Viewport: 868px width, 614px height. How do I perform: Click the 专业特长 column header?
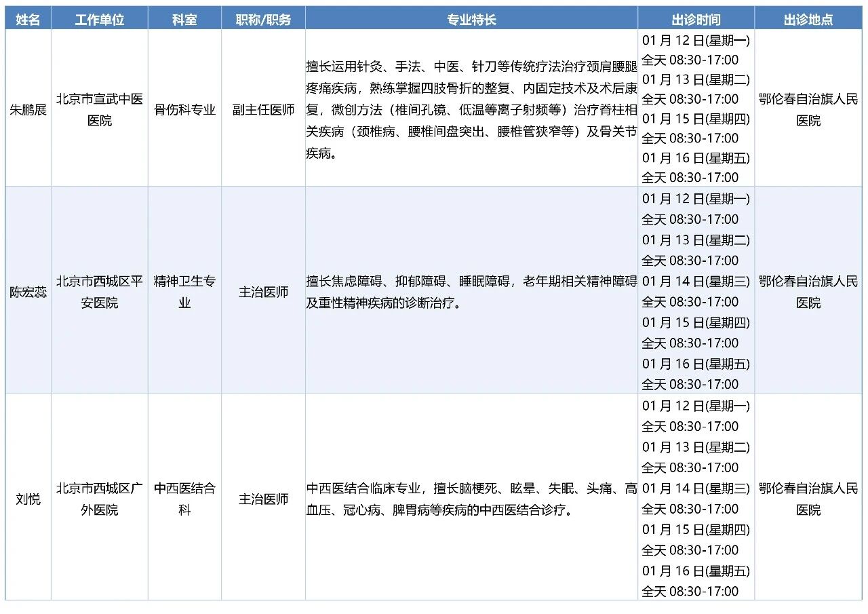click(471, 20)
